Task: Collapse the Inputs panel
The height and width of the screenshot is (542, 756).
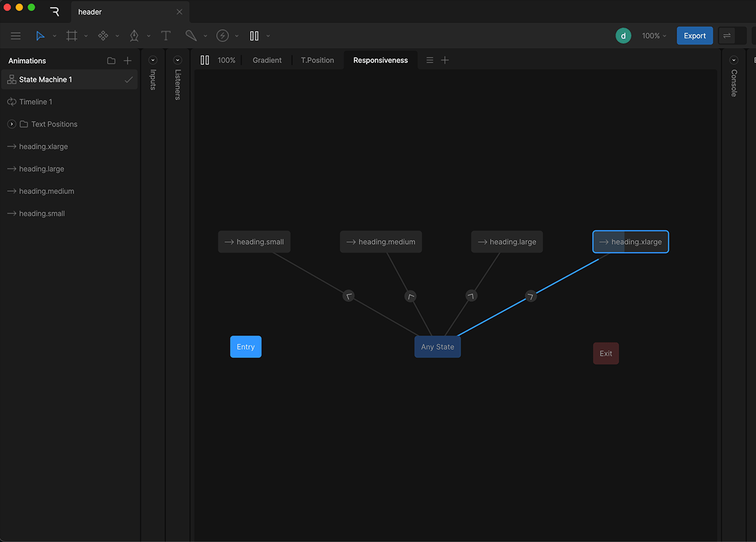Action: [x=152, y=59]
